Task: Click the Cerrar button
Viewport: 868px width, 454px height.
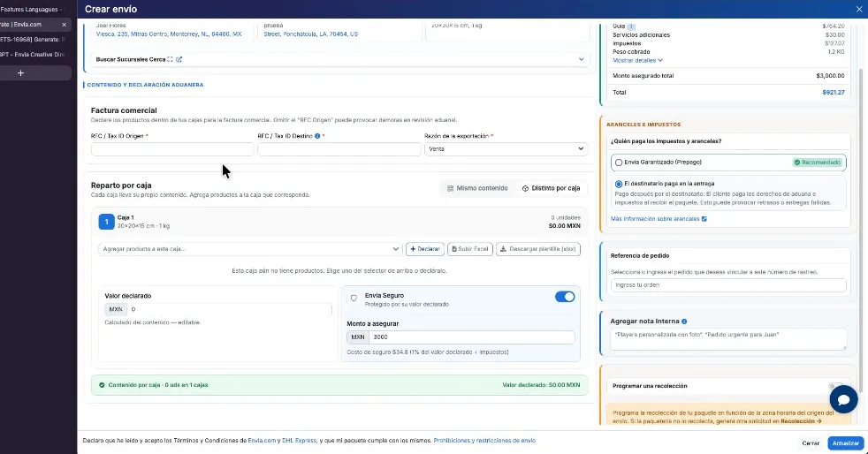Action: click(811, 443)
